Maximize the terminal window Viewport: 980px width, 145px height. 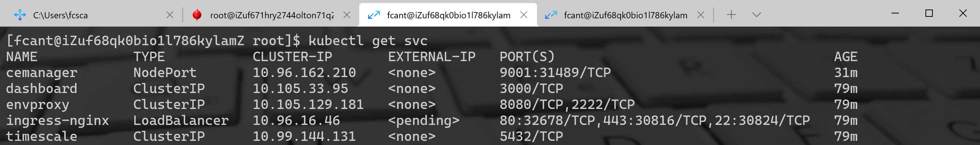[x=929, y=13]
